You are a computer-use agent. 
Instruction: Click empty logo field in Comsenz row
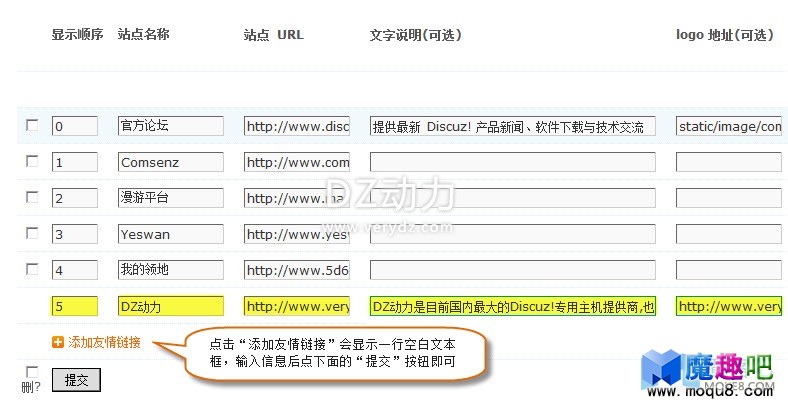click(729, 162)
